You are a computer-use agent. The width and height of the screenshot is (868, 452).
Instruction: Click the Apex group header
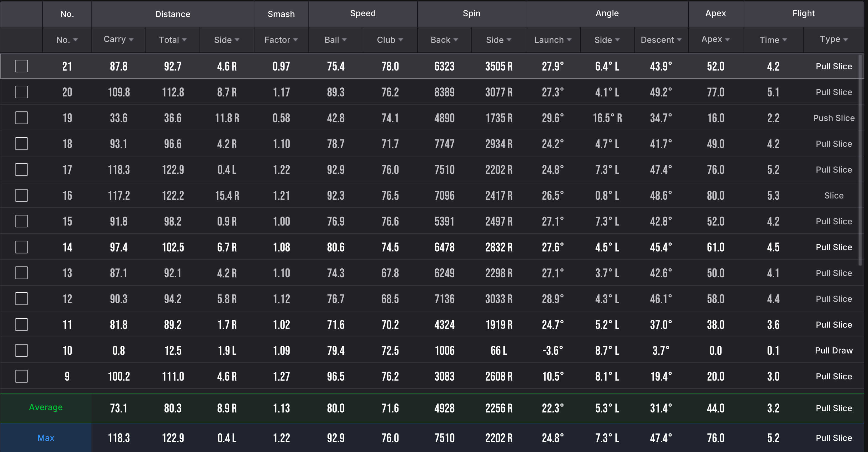click(x=715, y=14)
